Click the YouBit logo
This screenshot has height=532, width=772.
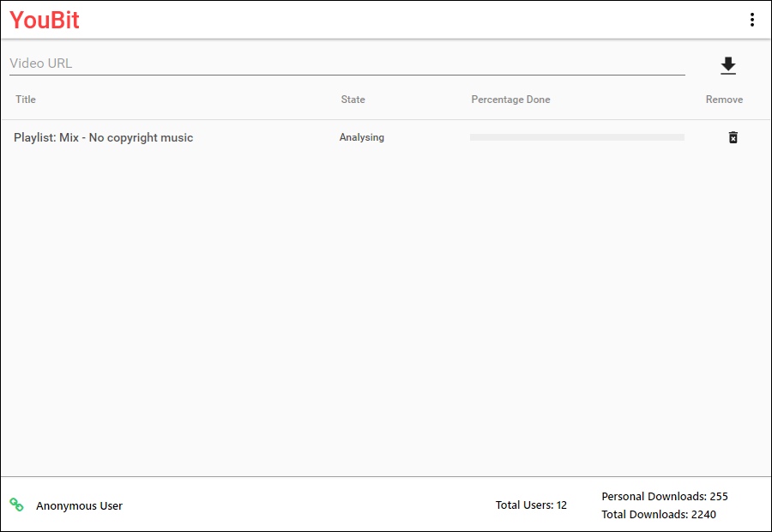tap(45, 21)
